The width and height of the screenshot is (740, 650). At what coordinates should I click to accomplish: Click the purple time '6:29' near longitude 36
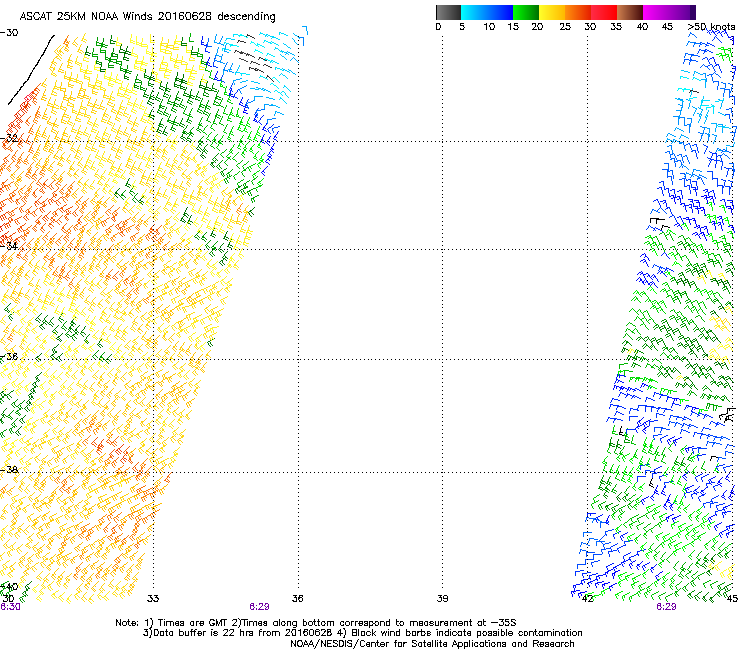259,607
